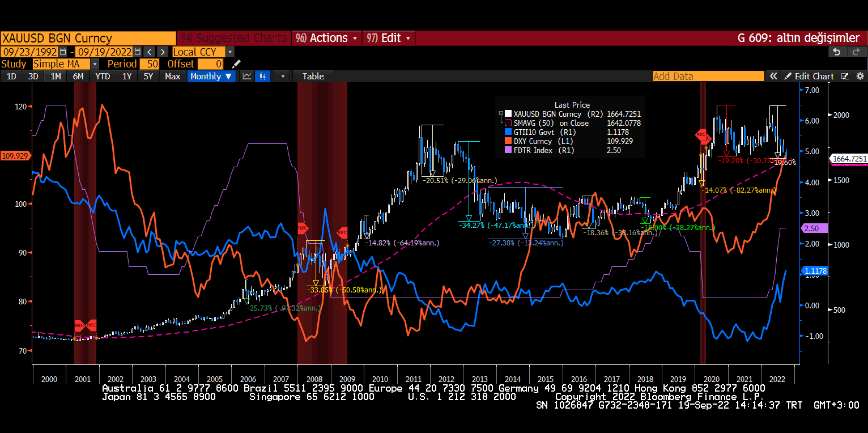868x433 pixels.
Task: Click the REC flag marker near 2009
Action: click(x=342, y=232)
